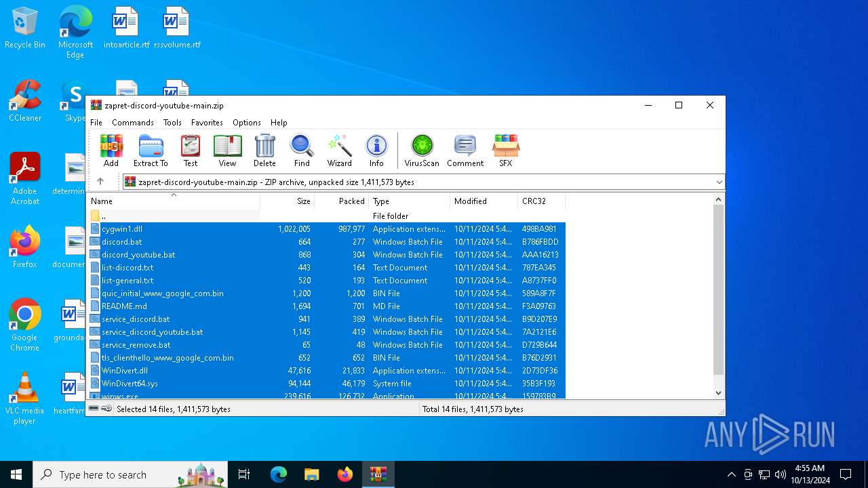
Task: Click the file list scroll down arrow
Action: tap(719, 393)
